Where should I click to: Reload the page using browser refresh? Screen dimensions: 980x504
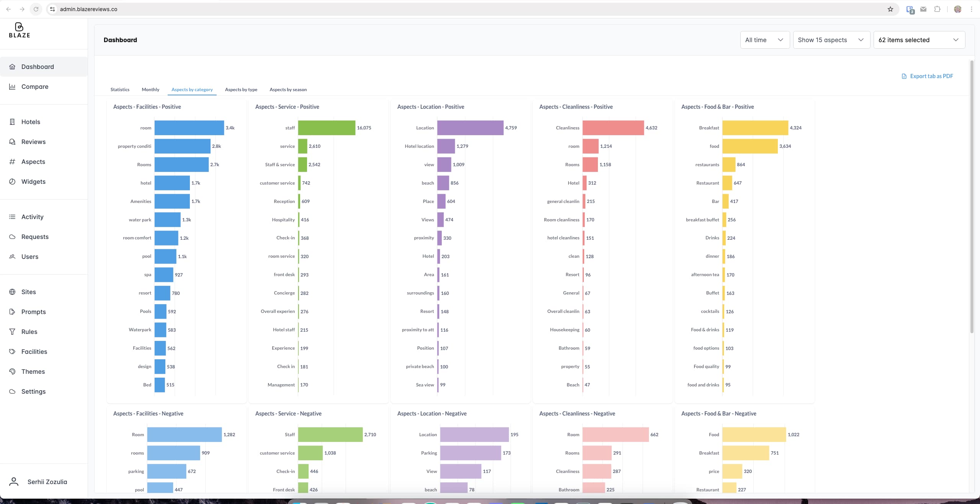pos(36,9)
